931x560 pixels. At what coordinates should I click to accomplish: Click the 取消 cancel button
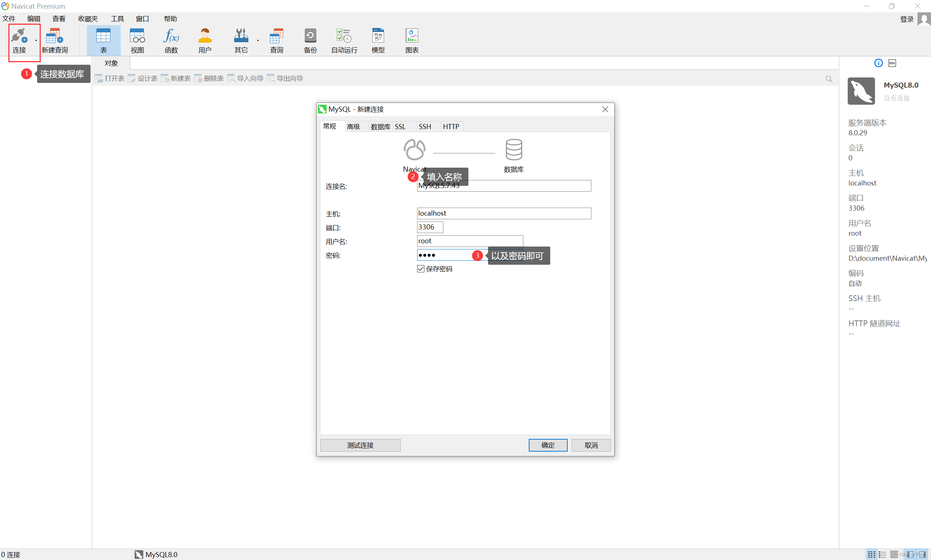591,445
